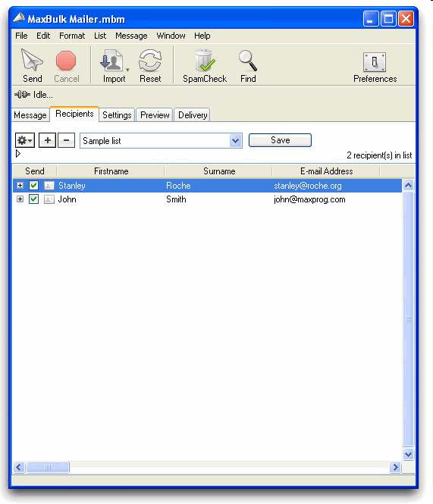Click the Stanley firstname cell

click(72, 186)
